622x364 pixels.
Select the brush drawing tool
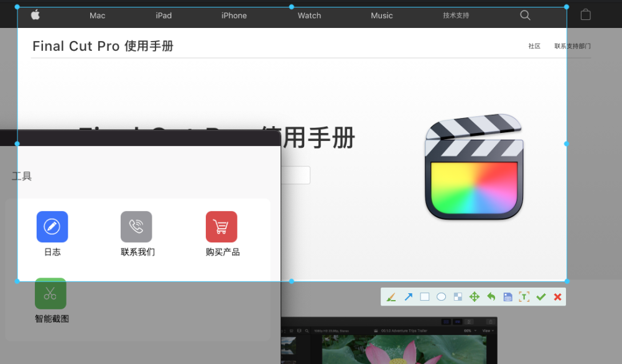pyautogui.click(x=391, y=297)
